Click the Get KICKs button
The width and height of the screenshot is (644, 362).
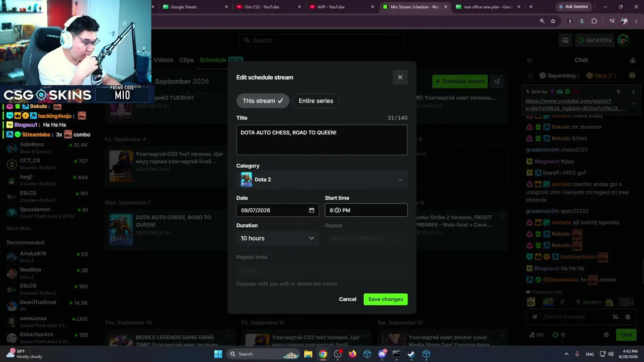pyautogui.click(x=594, y=40)
